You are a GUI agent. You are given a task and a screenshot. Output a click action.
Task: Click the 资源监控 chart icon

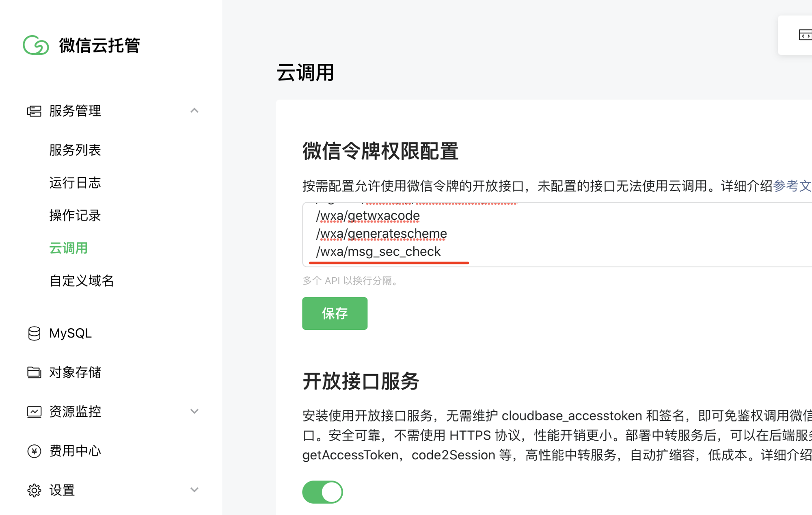tap(34, 412)
